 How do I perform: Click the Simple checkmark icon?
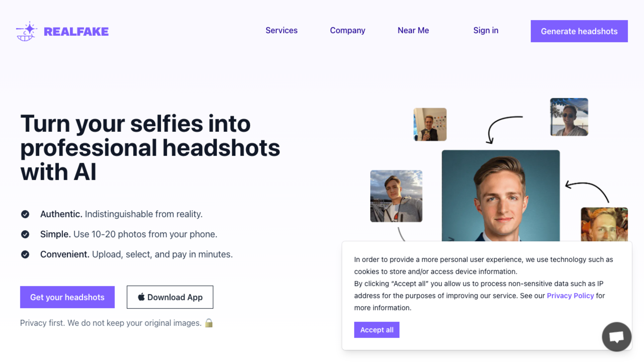(25, 234)
